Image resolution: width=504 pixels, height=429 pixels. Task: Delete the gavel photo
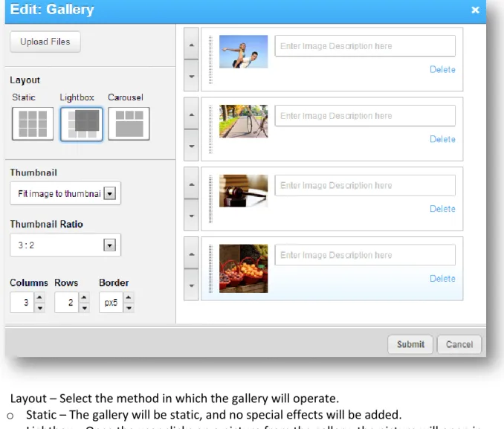pos(442,209)
